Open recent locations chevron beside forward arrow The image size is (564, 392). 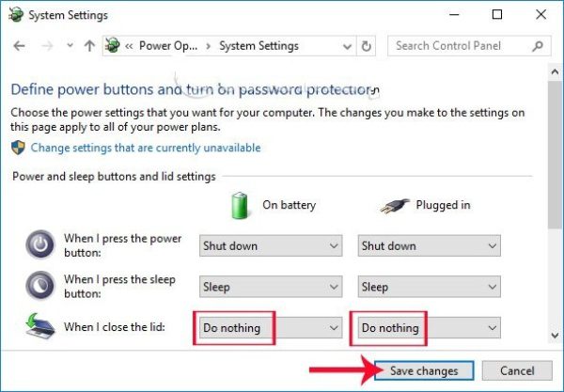pyautogui.click(x=70, y=46)
